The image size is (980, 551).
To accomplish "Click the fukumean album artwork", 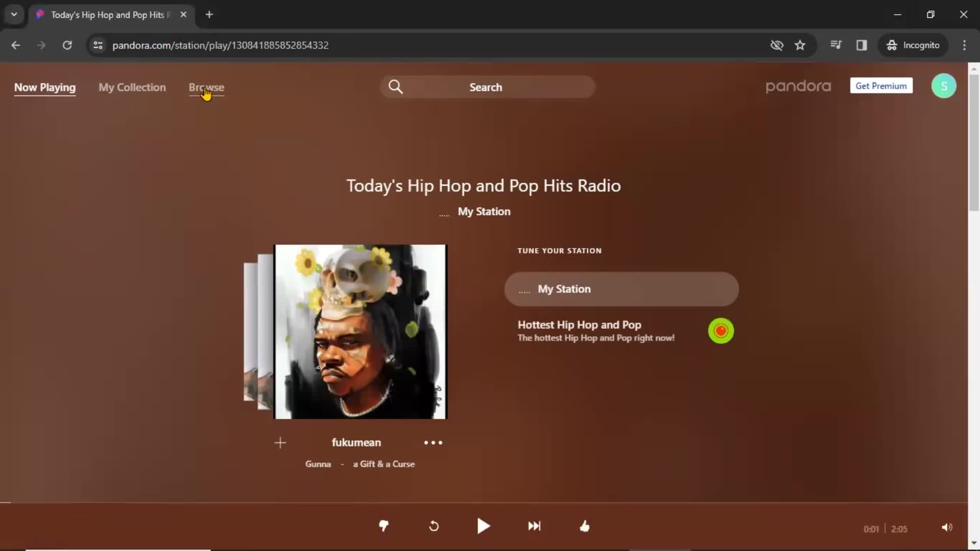I will 360,332.
